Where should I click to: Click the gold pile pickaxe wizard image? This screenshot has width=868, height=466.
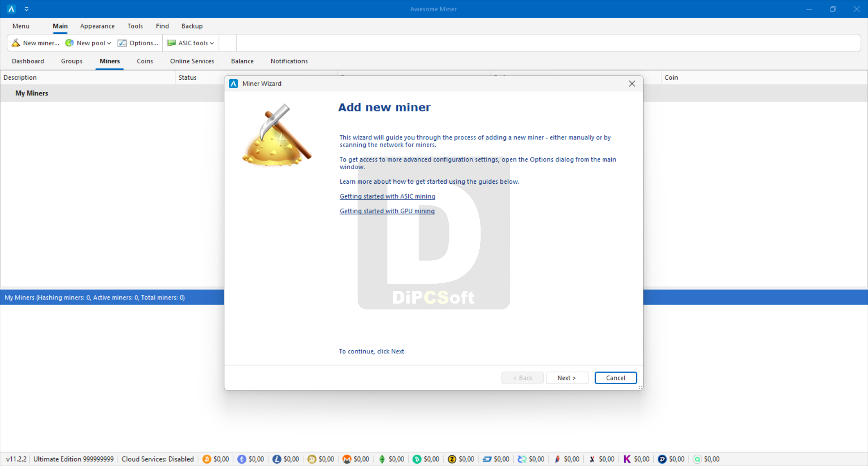coord(277,135)
